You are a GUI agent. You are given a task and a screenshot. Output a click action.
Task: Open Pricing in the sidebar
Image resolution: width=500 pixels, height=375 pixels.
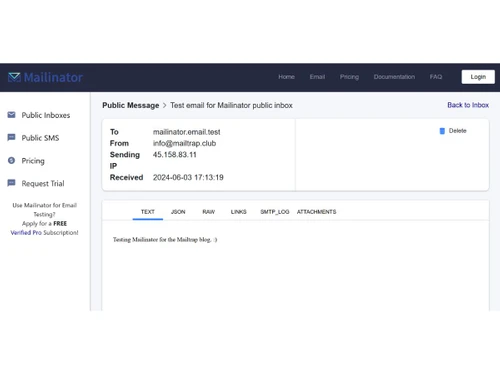click(x=33, y=161)
